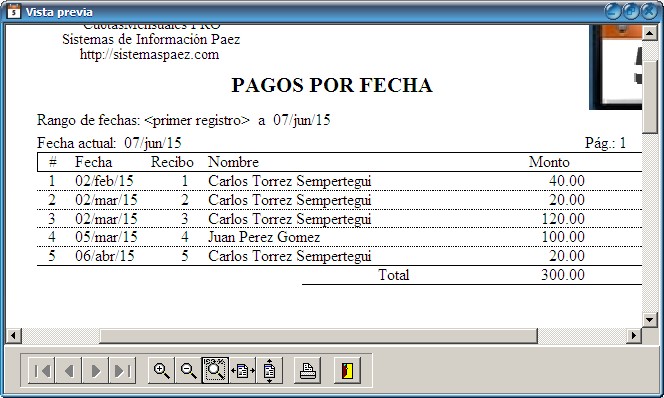
Task: Click the horizontal scrollbar right arrow
Action: click(x=634, y=336)
